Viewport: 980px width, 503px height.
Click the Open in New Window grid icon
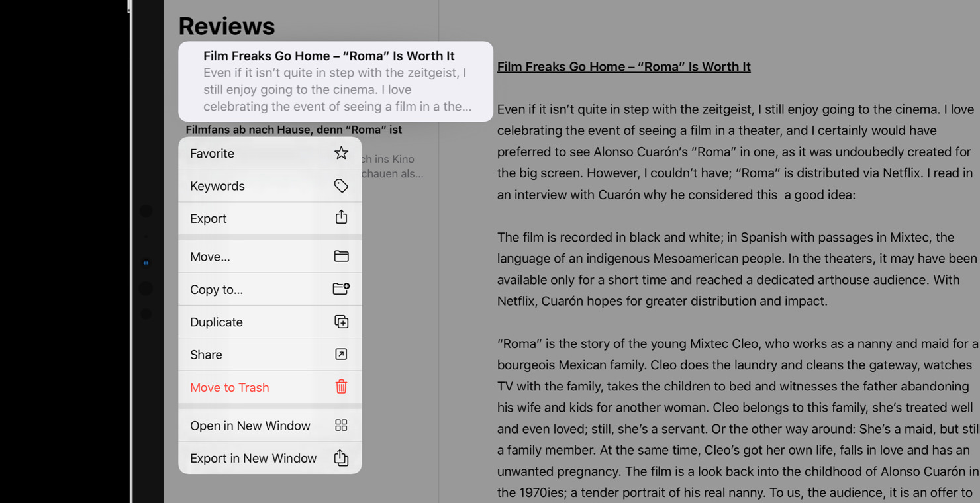341,425
